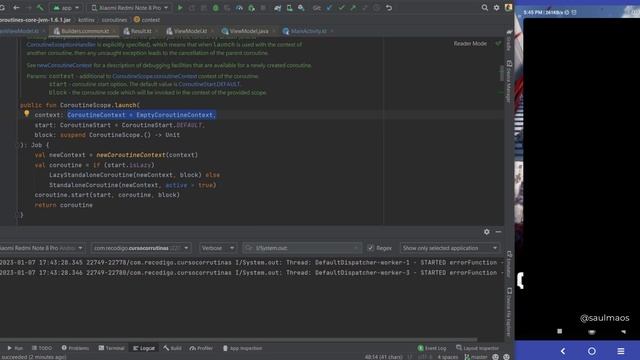Open com.recodigo.cursocorrutinas process dropdown
Image resolution: width=640 pixels, height=360 pixels.
141,248
